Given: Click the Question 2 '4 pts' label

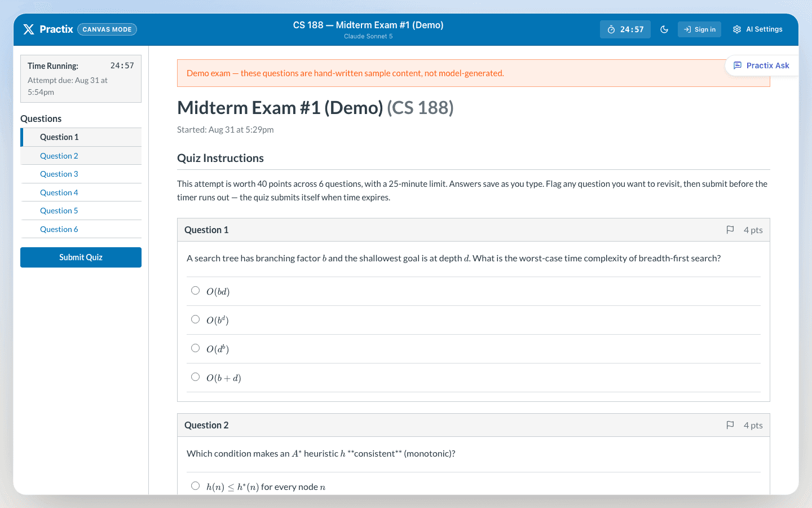Looking at the screenshot, I should [753, 425].
